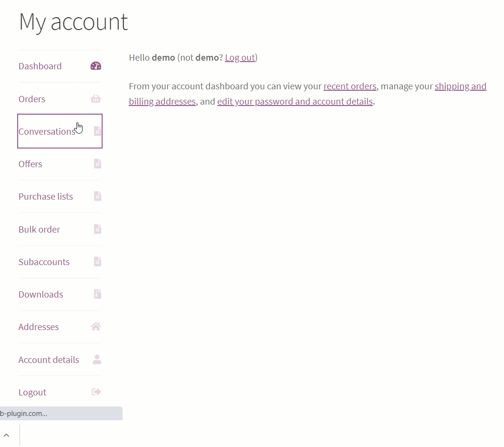Screen dimensions: 504x447
Task: Open the Orders menu item
Action: tap(32, 99)
